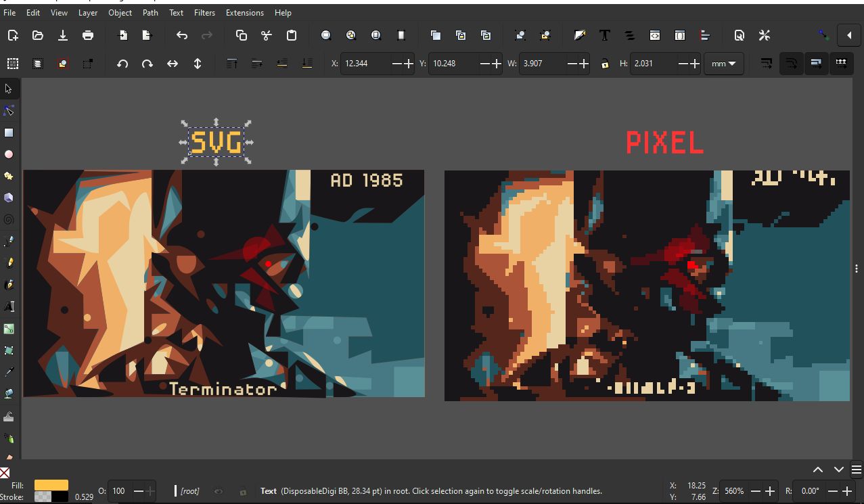Image resolution: width=864 pixels, height=504 pixels.
Task: Open the XML editor icon
Action: [x=654, y=35]
